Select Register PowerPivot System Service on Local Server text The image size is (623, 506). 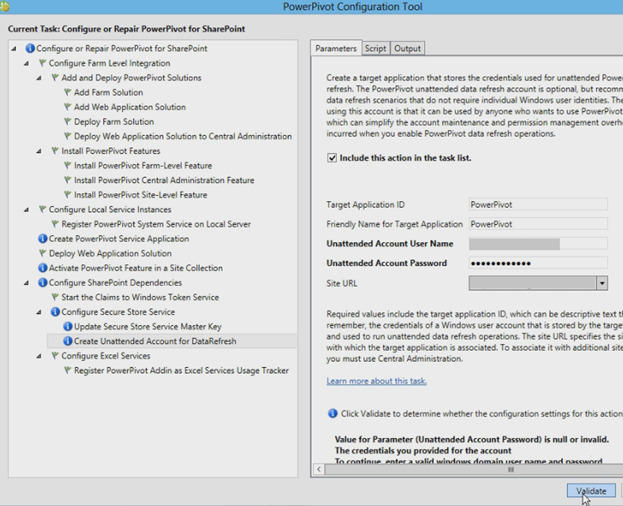coord(156,224)
